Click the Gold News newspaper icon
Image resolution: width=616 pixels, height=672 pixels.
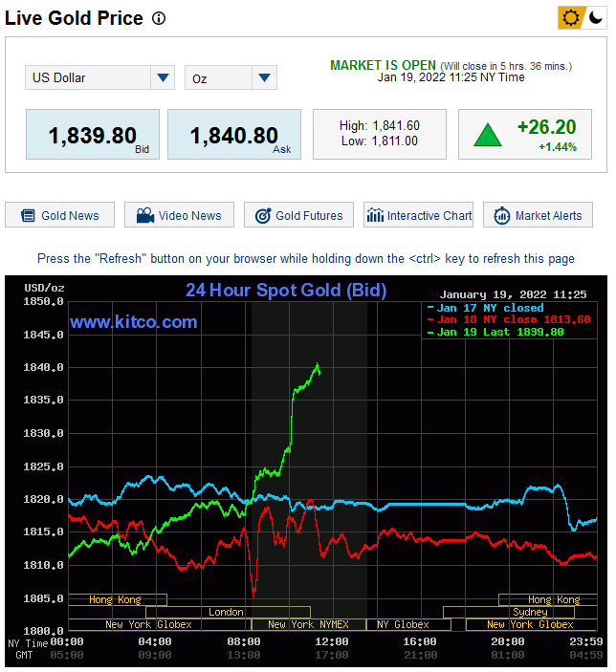click(x=28, y=216)
